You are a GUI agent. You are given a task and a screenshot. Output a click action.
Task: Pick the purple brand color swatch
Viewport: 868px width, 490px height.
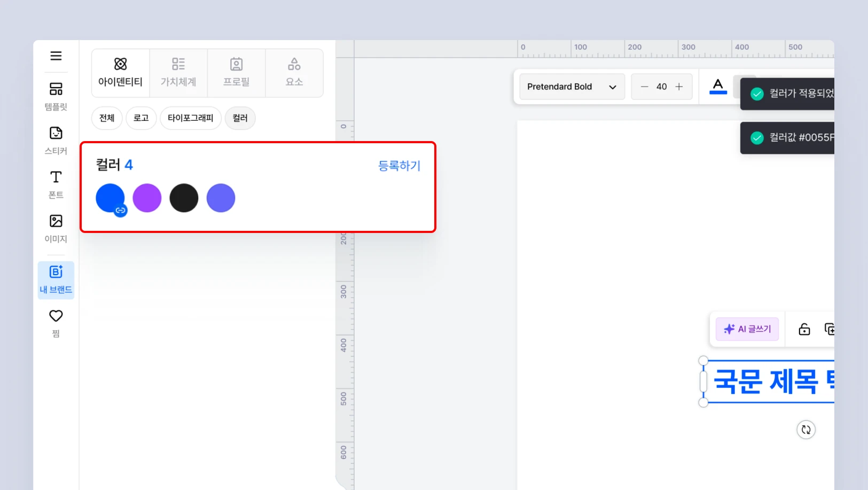tap(147, 198)
